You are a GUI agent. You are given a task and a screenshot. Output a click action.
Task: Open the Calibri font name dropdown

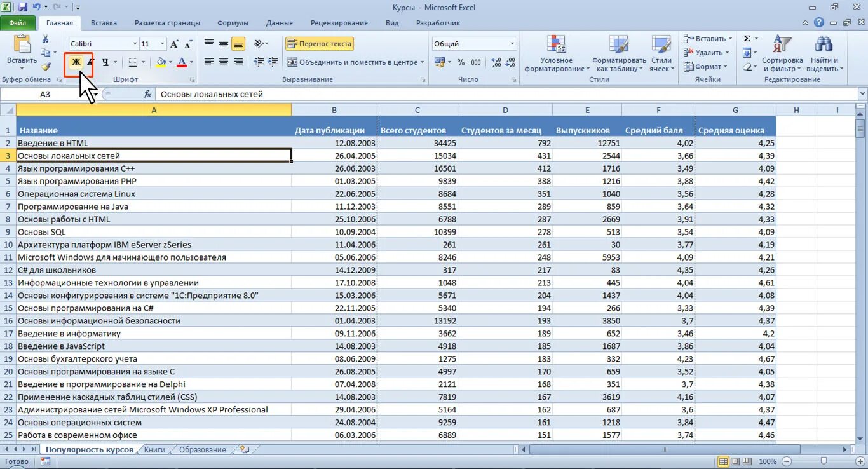coord(135,44)
